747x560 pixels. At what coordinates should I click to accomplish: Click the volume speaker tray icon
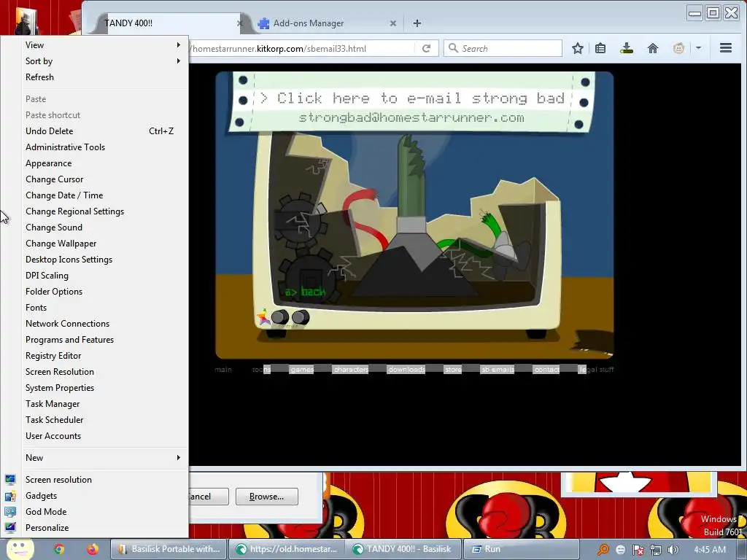673,550
